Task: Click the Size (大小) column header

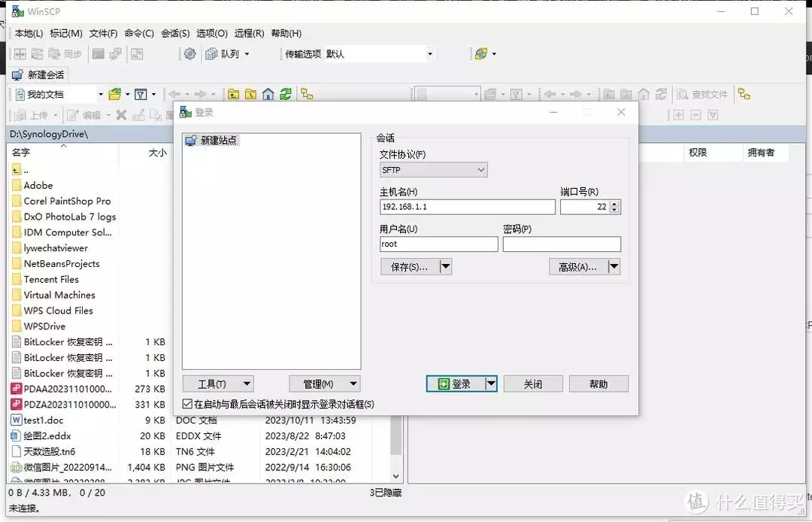Action: pyautogui.click(x=145, y=152)
